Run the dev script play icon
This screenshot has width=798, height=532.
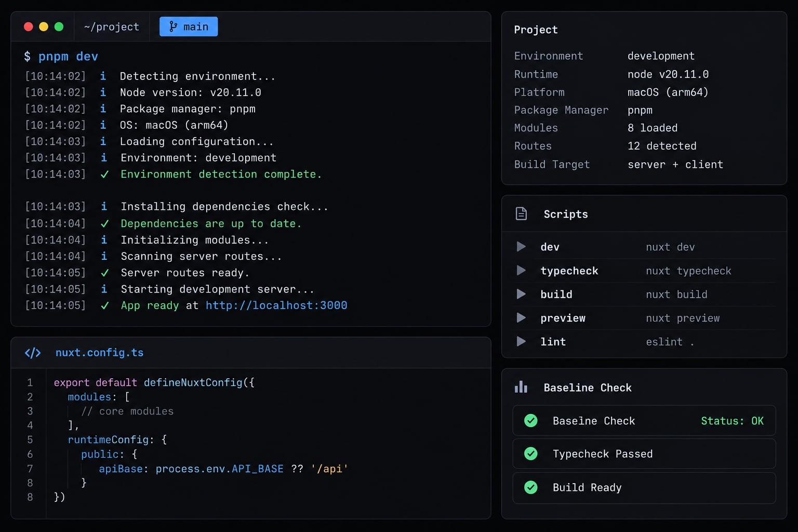(x=521, y=247)
